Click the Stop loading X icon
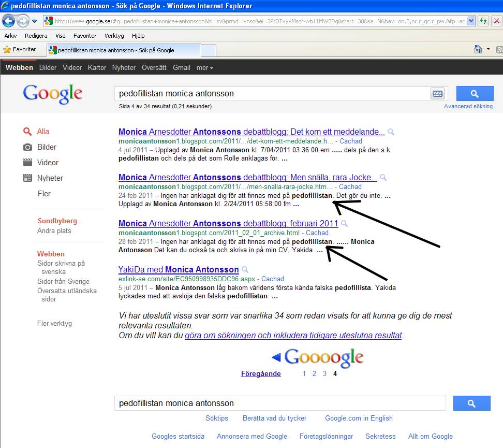This screenshot has width=503, height=448. [x=497, y=21]
